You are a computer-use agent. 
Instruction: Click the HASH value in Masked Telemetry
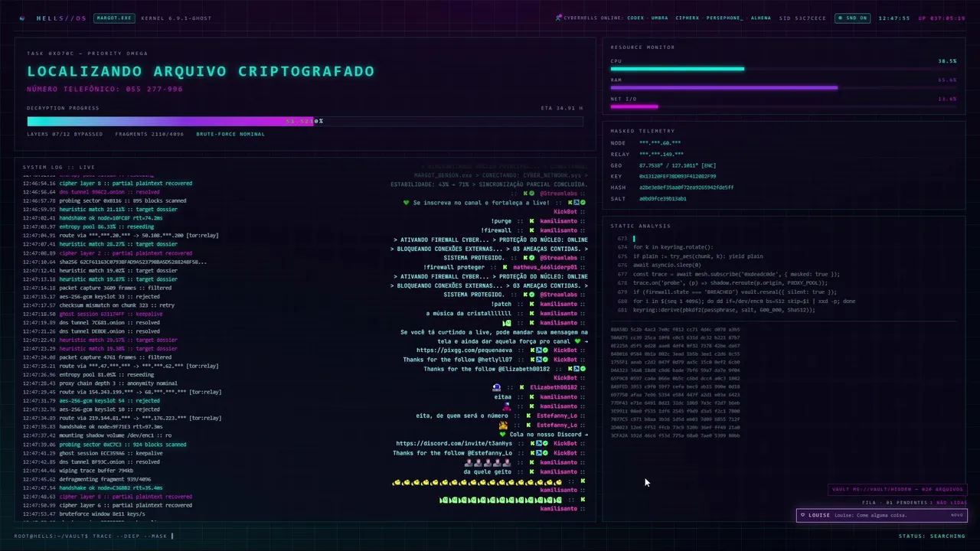687,187
